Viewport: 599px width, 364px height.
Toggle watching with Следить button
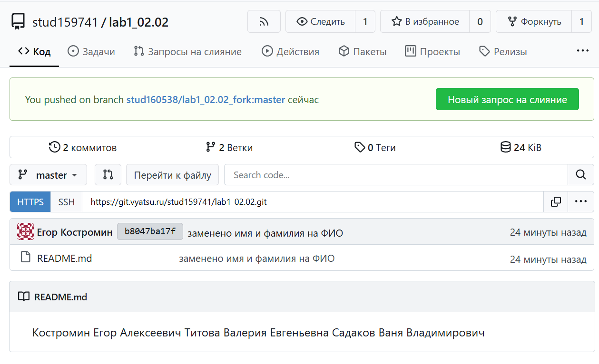click(320, 22)
